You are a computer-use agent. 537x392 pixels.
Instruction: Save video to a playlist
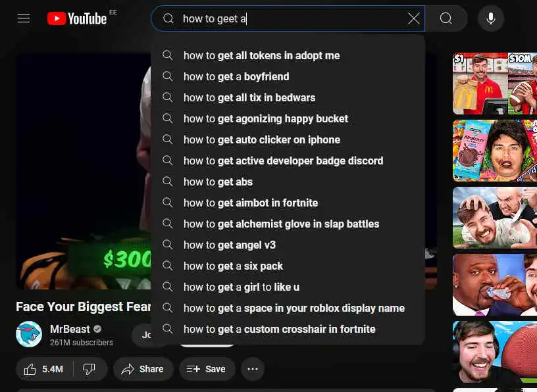pos(207,369)
